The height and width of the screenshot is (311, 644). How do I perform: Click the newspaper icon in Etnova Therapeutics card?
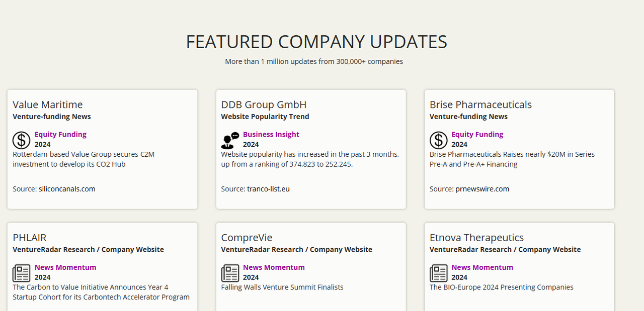point(439,273)
